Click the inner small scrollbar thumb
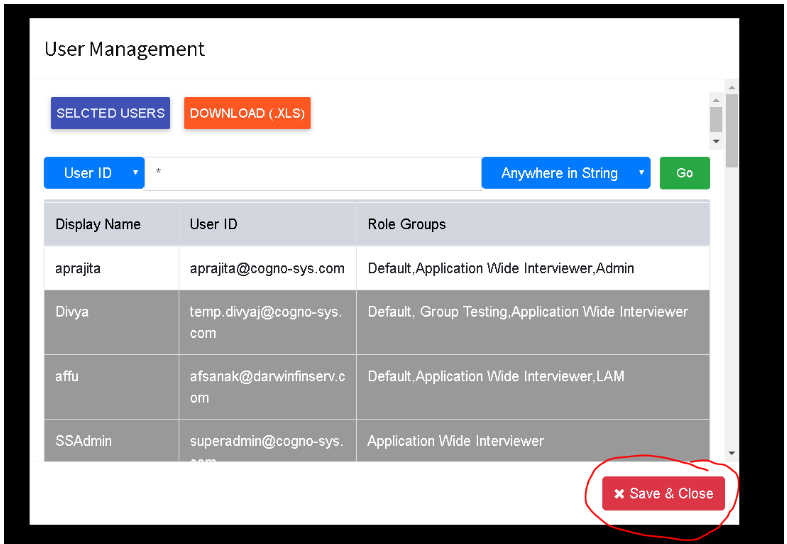The width and height of the screenshot is (787, 544). pos(716,119)
